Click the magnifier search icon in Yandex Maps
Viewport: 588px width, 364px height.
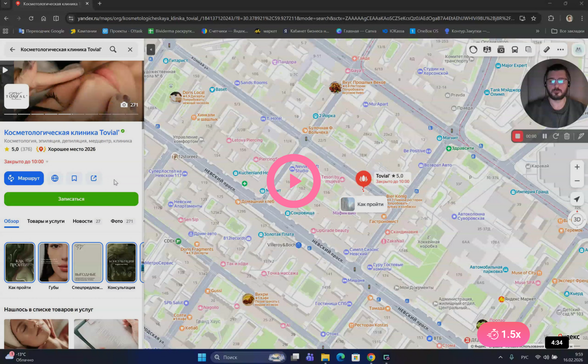point(113,50)
